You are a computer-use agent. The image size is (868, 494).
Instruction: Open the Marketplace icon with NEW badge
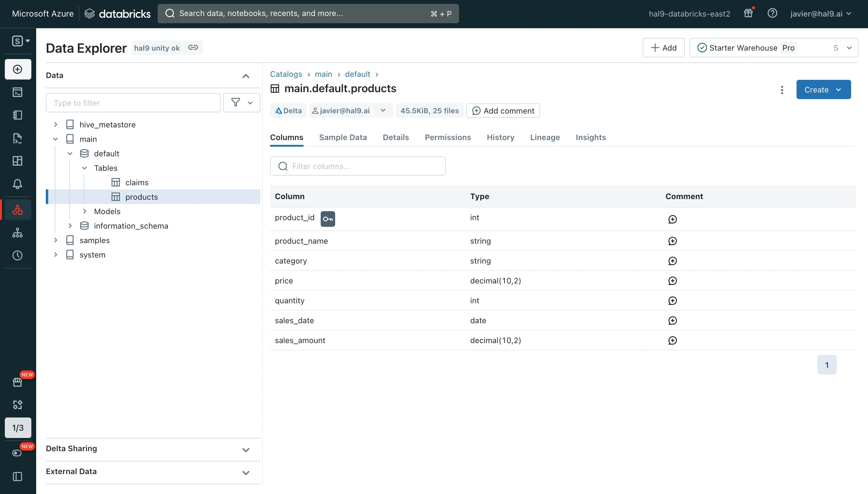[x=18, y=382]
